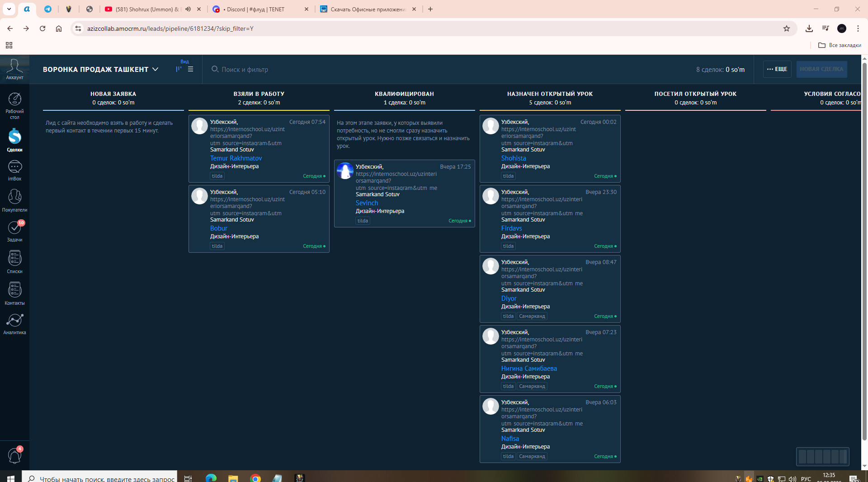Click the НОВАЯ ЗАЯВКА column header
This screenshot has height=482, width=868.
tap(113, 94)
